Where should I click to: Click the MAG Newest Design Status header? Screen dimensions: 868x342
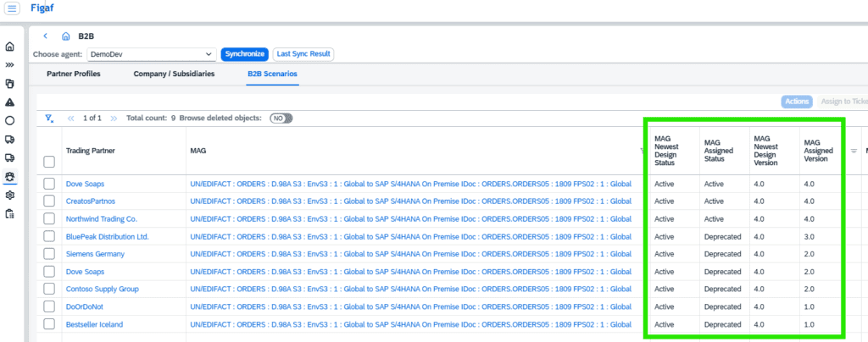point(666,151)
